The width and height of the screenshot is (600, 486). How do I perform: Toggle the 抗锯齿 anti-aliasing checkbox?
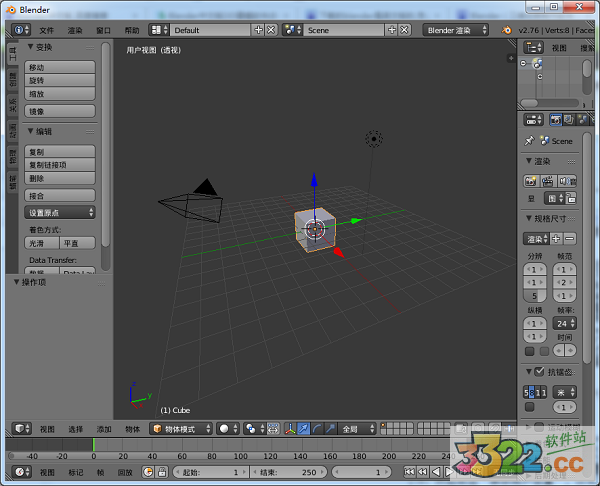tap(540, 372)
